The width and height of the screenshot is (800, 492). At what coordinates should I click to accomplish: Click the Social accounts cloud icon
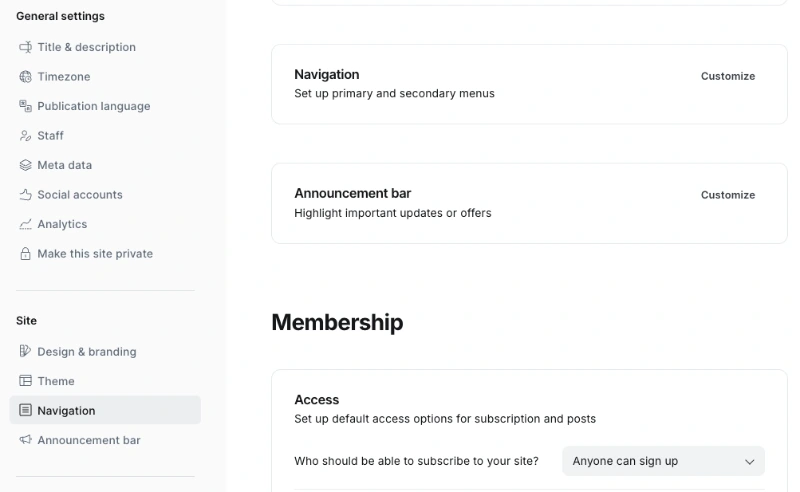pos(26,195)
